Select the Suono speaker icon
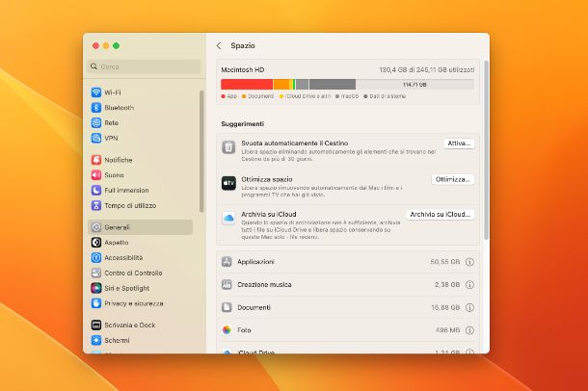588x391 pixels. tap(96, 175)
